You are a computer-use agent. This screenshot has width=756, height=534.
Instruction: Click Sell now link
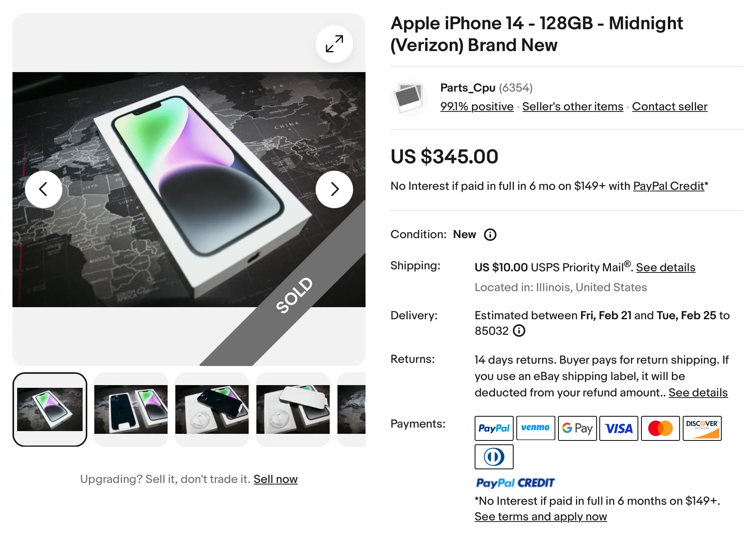pos(276,479)
